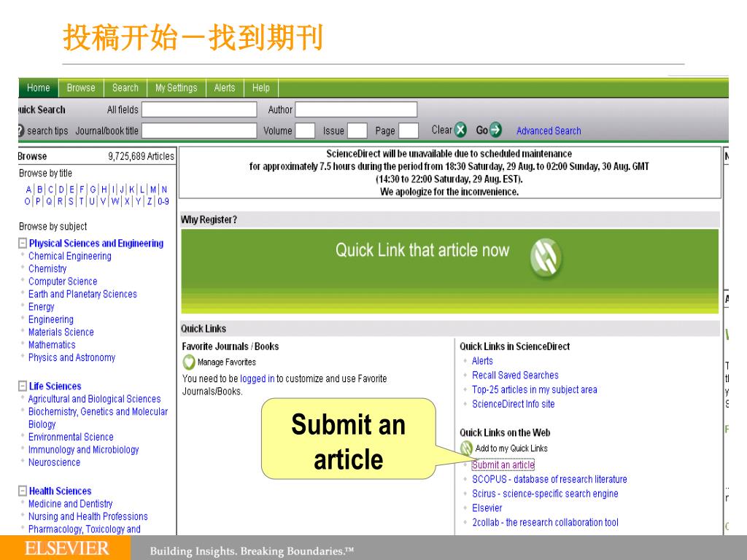Open Earth and Planetary Sciences
This screenshot has width=747, height=560.
(82, 295)
